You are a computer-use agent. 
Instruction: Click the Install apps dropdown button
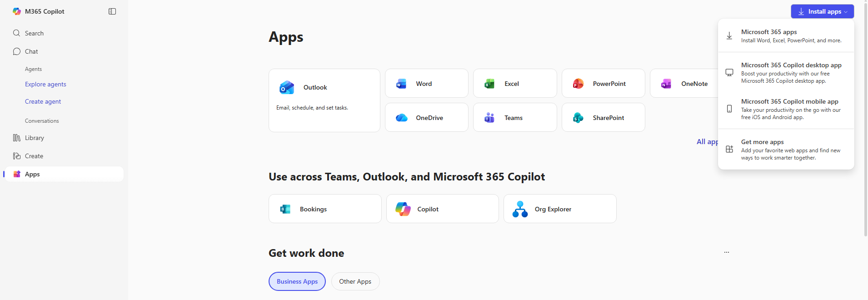822,11
